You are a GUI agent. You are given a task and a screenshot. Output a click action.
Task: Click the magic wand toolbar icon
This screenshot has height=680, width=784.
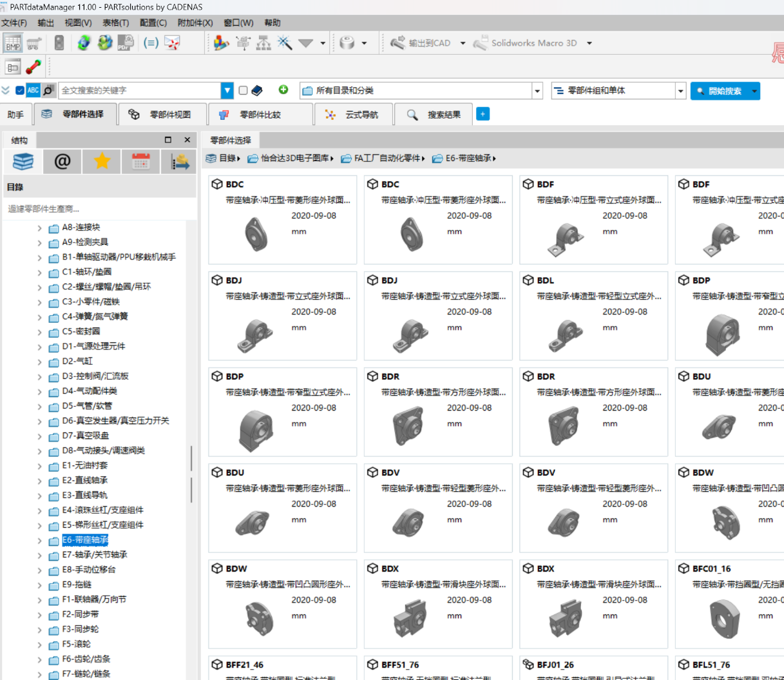pyautogui.click(x=284, y=43)
